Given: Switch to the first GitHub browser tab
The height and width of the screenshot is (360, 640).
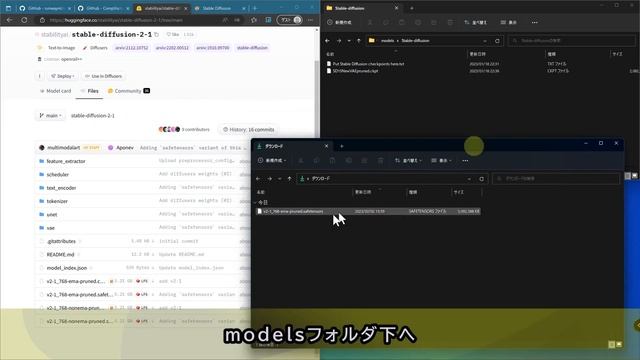Looking at the screenshot, I should coord(45,8).
